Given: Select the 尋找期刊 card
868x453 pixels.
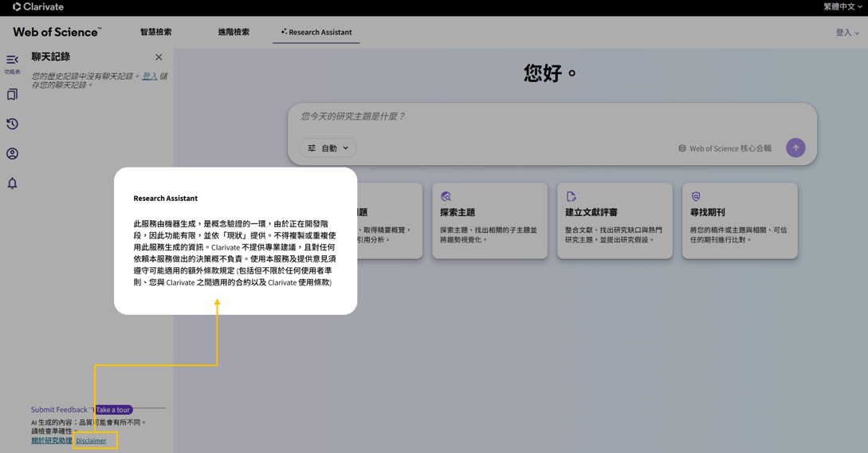Looking at the screenshot, I should pos(740,220).
